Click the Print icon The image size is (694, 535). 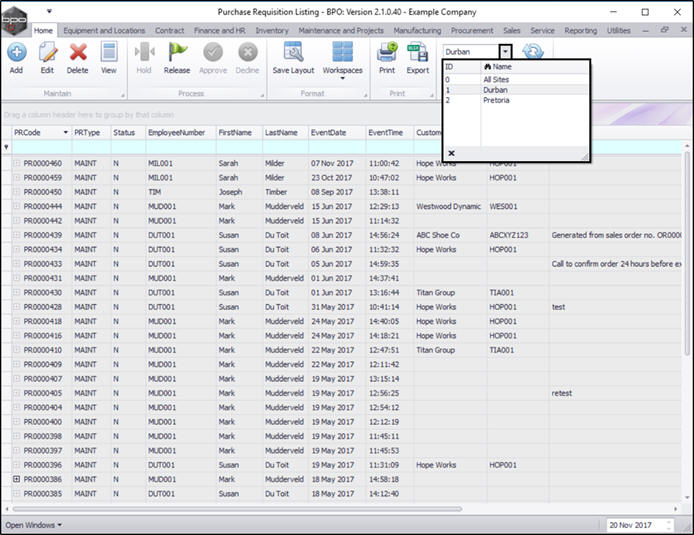point(387,52)
